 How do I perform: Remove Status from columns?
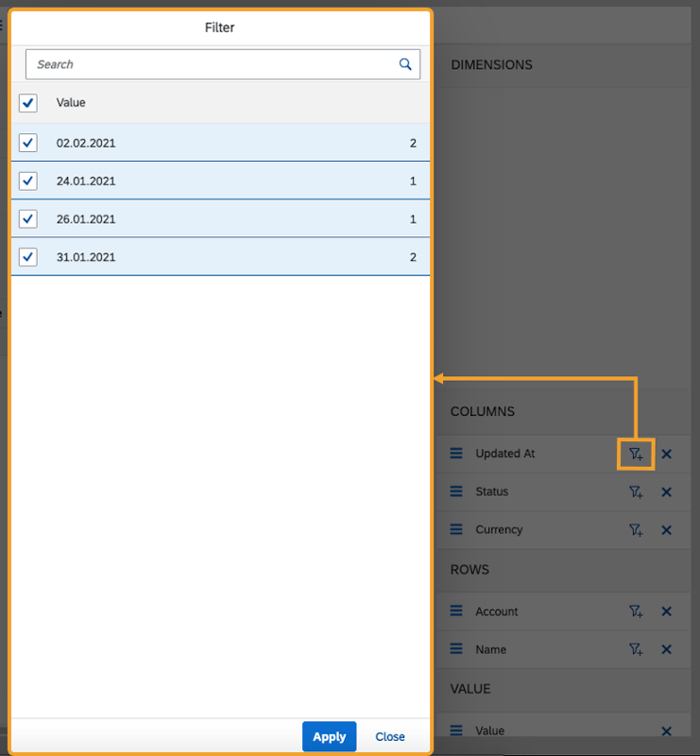pyautogui.click(x=666, y=492)
